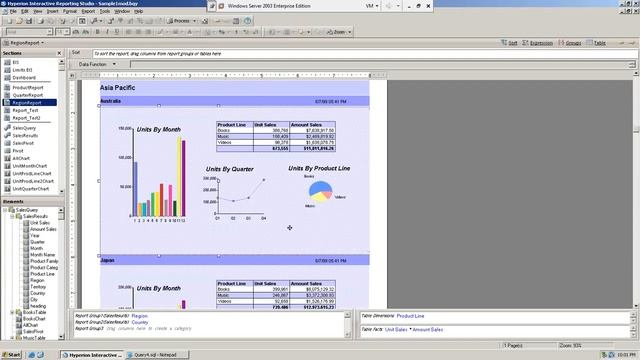Close the Sections pane
640x360 pixels.
click(59, 53)
